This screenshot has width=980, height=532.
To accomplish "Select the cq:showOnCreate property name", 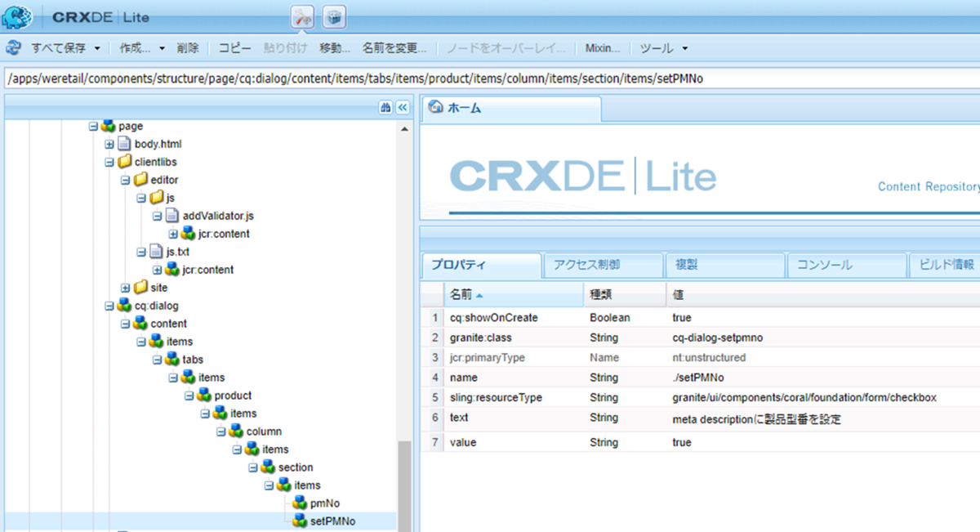I will click(494, 317).
